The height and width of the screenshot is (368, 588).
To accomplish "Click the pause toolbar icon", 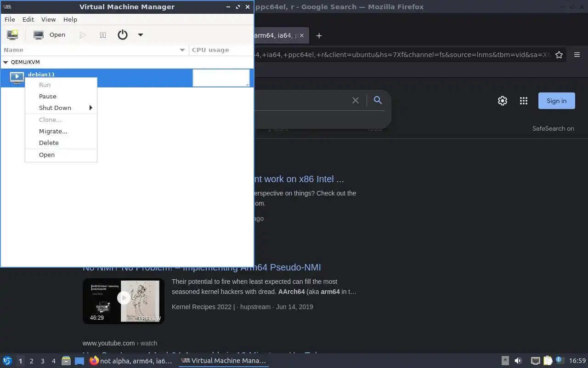I will (103, 34).
